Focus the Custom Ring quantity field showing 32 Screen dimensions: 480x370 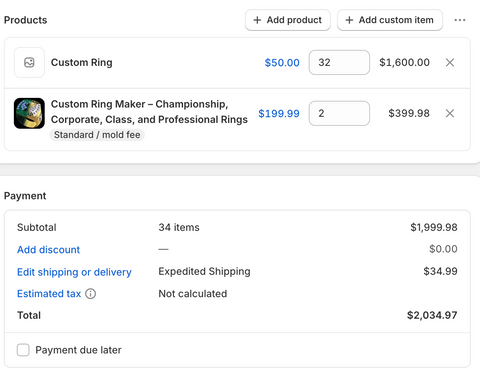pyautogui.click(x=339, y=62)
